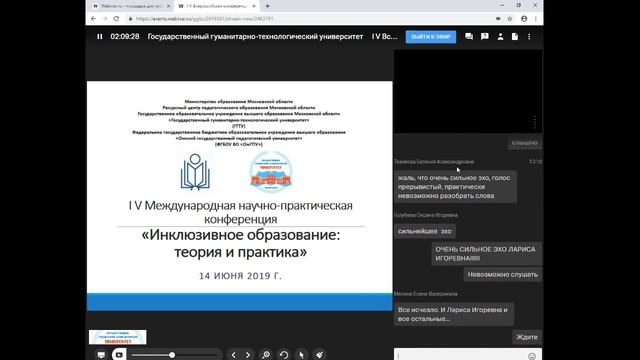Open webinar three-dot options menu

529,37
